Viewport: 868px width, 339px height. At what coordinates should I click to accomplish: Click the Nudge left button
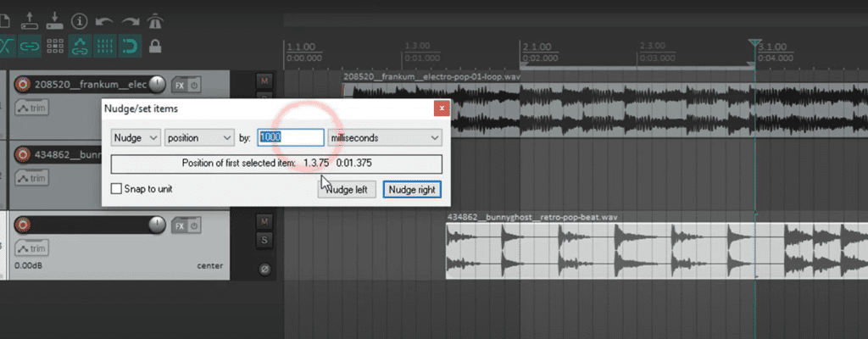pyautogui.click(x=347, y=190)
